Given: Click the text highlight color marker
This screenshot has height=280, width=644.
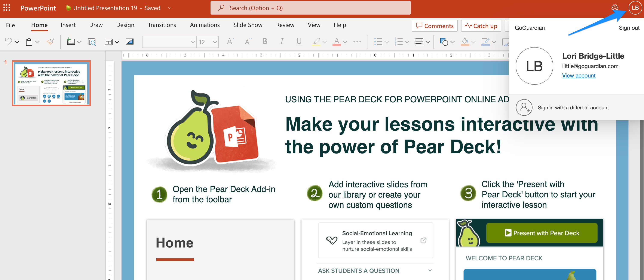Looking at the screenshot, I should pos(316,42).
